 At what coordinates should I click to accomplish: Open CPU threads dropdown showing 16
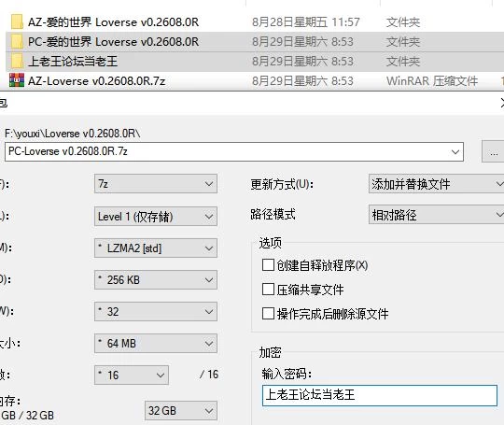point(132,375)
